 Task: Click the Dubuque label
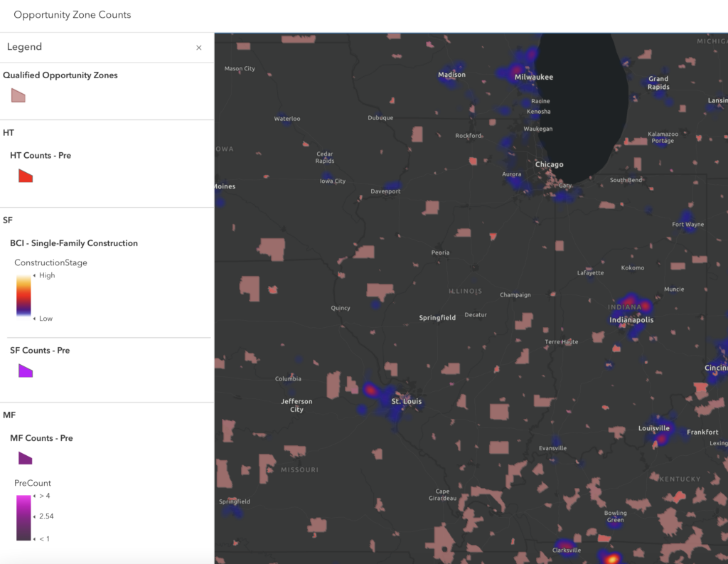click(380, 118)
